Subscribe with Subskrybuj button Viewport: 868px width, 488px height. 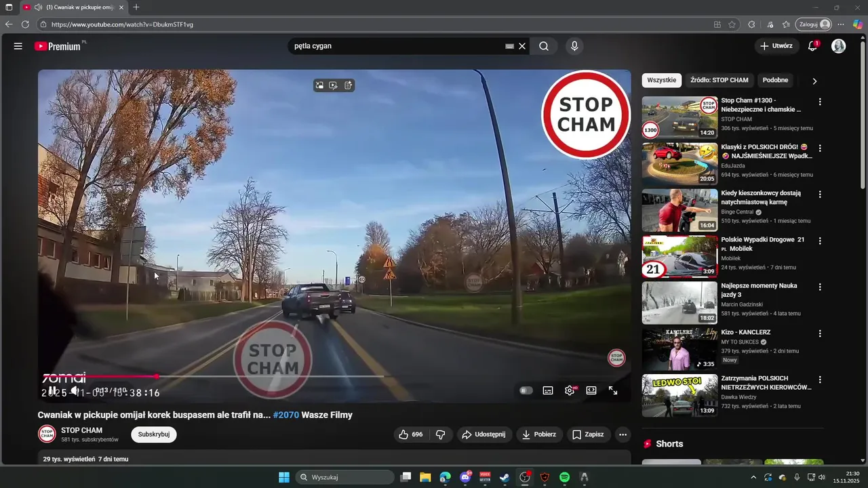point(154,434)
